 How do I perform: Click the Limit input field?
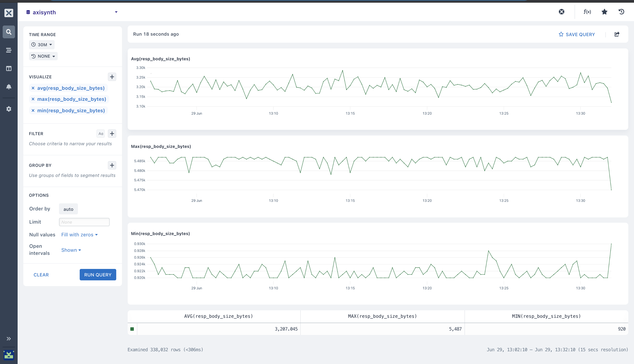[x=84, y=222]
